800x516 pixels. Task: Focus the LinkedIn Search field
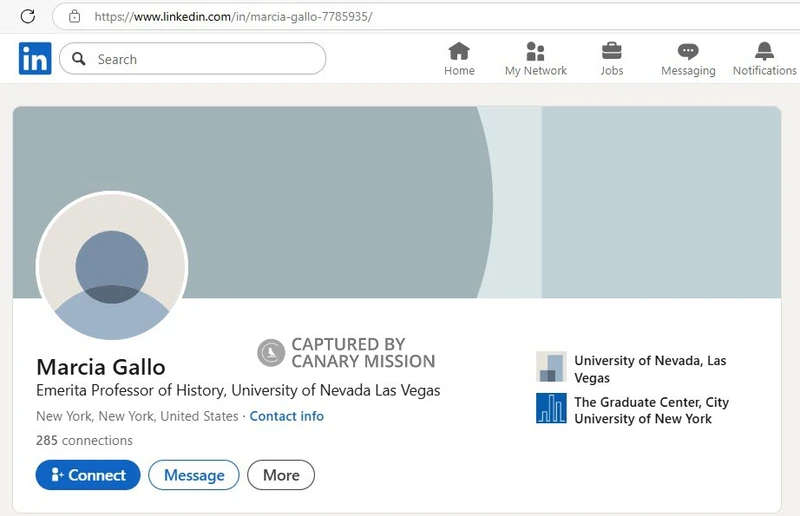pyautogui.click(x=192, y=59)
